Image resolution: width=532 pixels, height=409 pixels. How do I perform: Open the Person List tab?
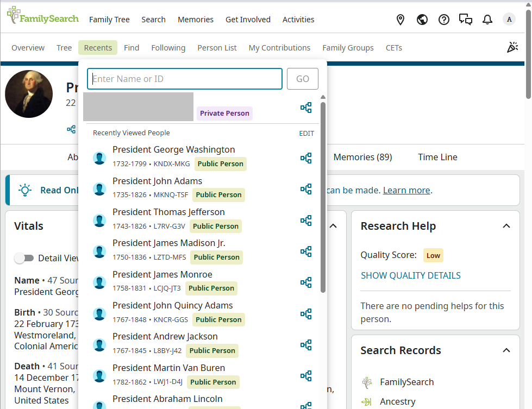click(x=217, y=48)
